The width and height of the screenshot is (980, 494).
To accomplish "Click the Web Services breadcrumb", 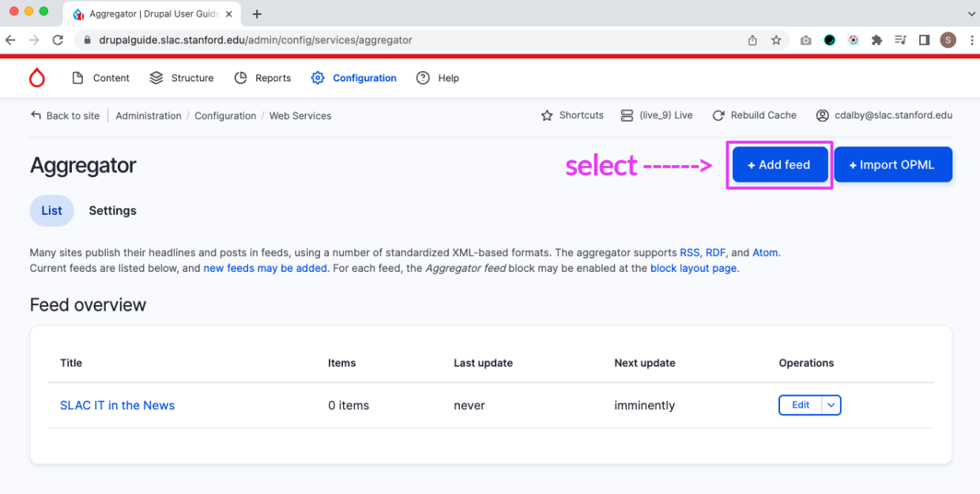I will pos(300,115).
